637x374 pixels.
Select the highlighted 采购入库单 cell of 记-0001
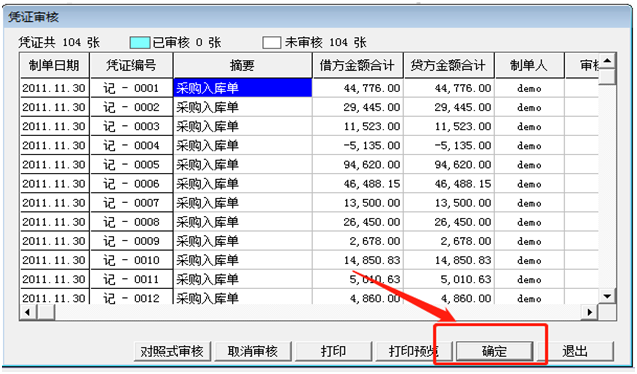(x=243, y=88)
